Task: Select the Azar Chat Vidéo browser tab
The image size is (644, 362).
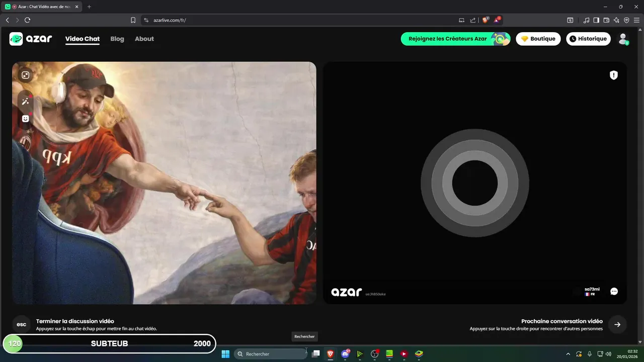Action: [x=42, y=7]
